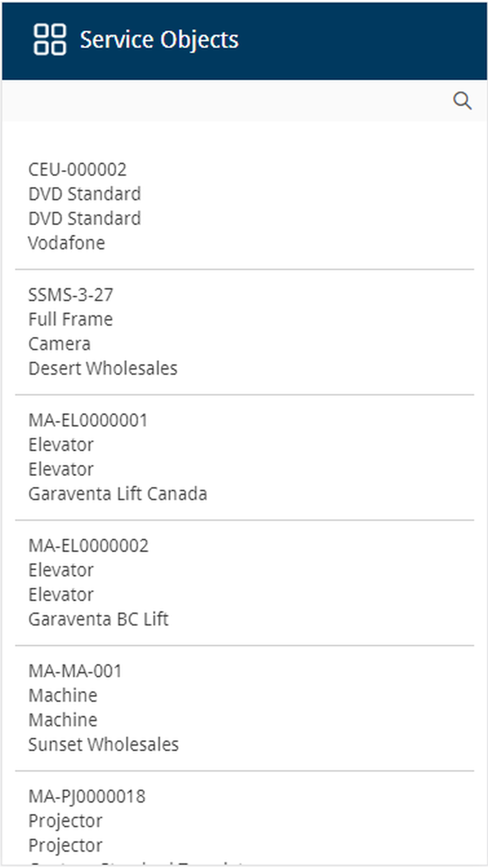Select the MA-PJ0000018 projector record
This screenshot has height=868, width=488.
87,797
